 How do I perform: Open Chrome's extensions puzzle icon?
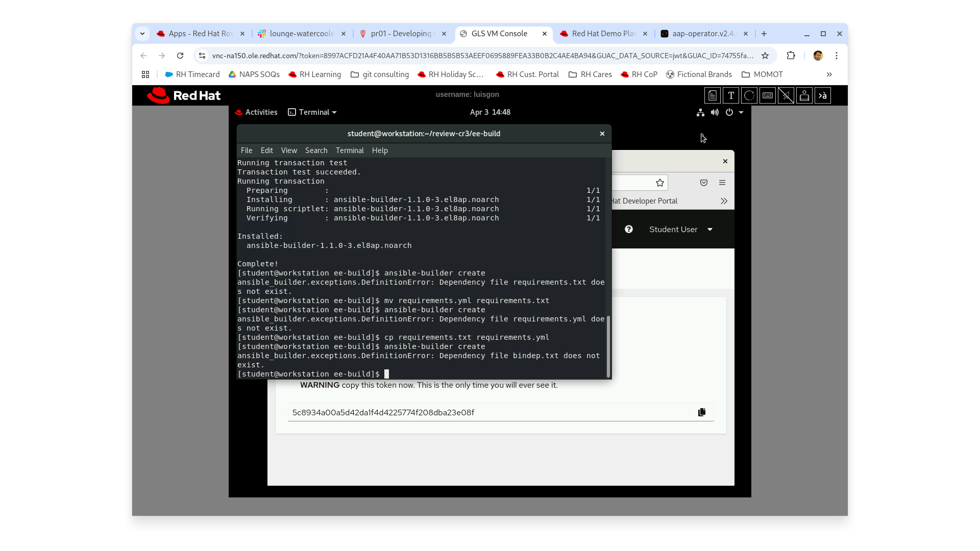click(791, 56)
